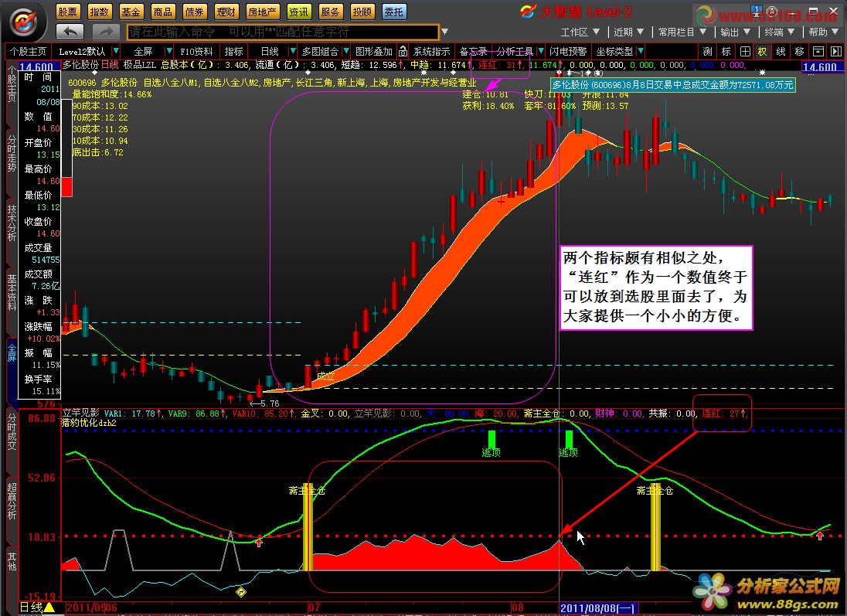Open the 分时走势 vertical sidebar tab
Image resolution: width=847 pixels, height=616 pixels.
[x=12, y=154]
